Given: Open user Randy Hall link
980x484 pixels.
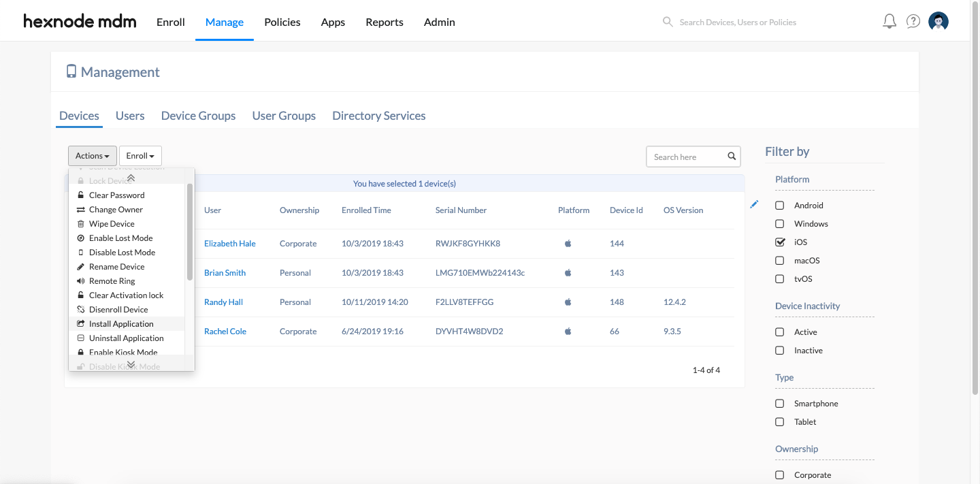Looking at the screenshot, I should pos(223,302).
